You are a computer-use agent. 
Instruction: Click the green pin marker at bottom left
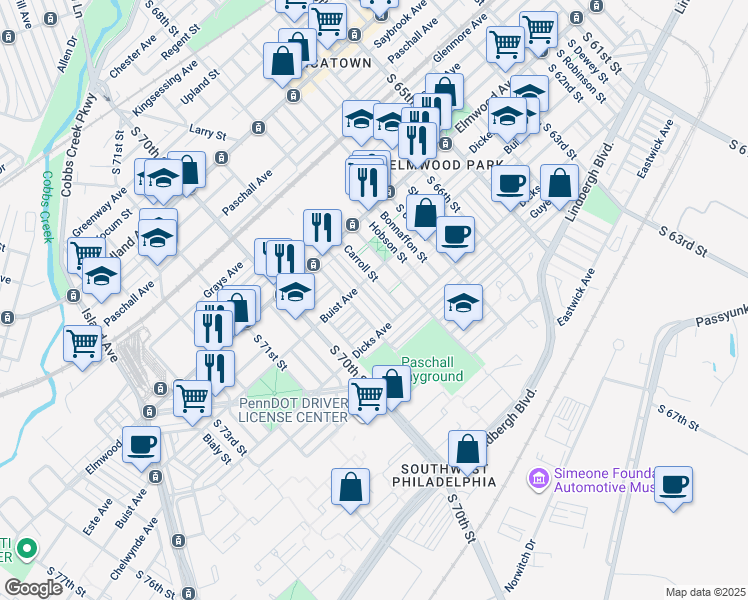coord(27,549)
